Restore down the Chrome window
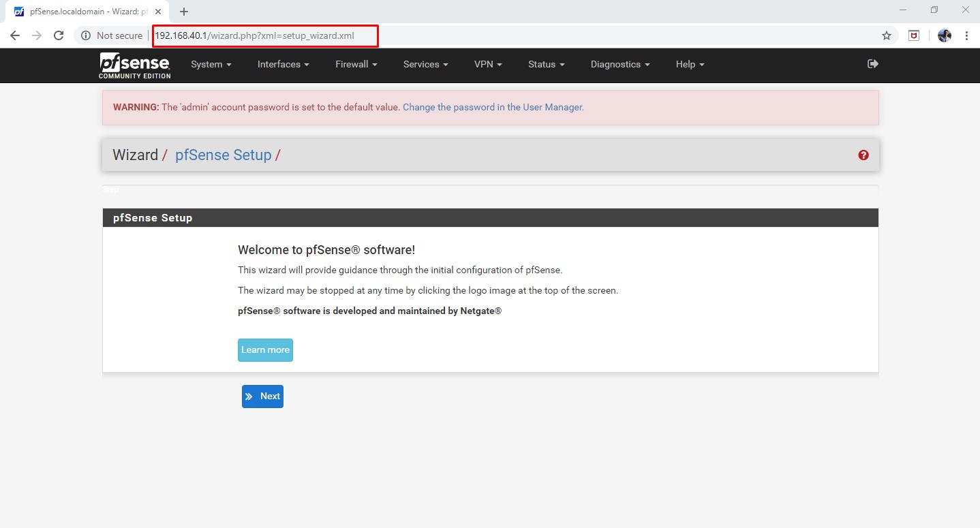The image size is (980, 528). pos(934,10)
